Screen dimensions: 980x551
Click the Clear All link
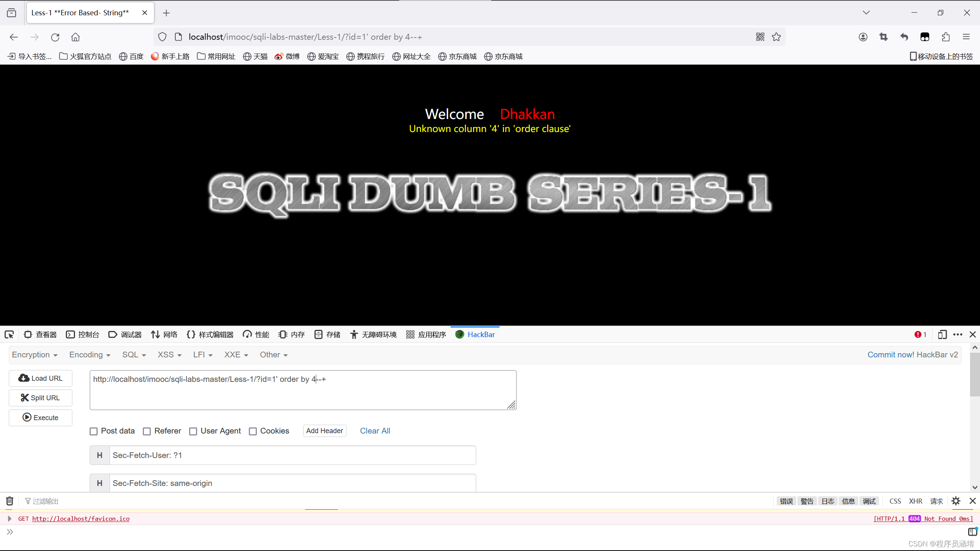[375, 431]
